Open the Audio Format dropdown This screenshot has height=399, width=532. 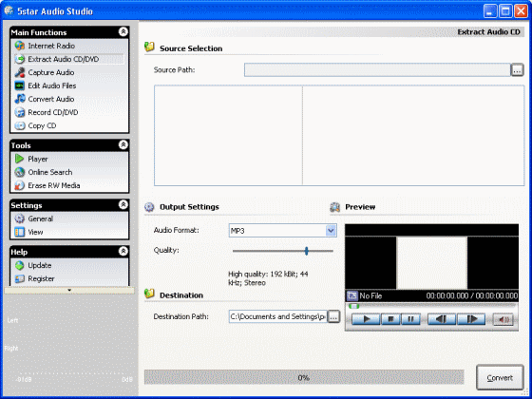coord(331,231)
